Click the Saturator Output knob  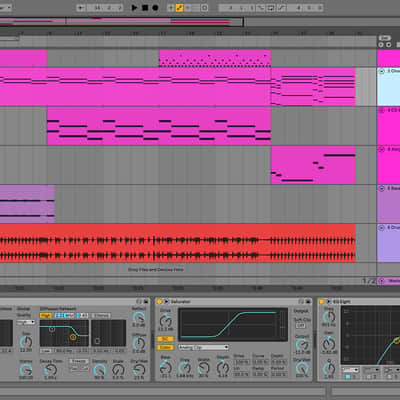[x=302, y=344]
